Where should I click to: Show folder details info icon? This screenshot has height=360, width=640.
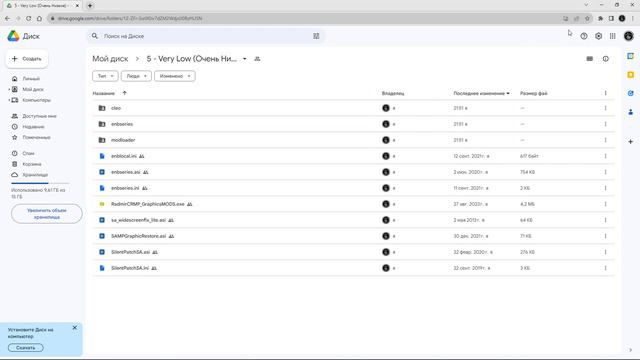[x=606, y=59]
